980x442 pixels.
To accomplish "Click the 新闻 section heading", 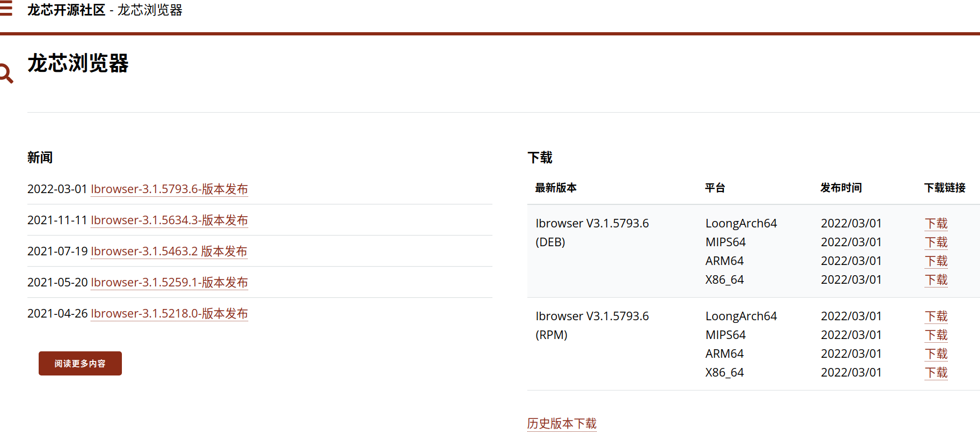I will pyautogui.click(x=40, y=158).
